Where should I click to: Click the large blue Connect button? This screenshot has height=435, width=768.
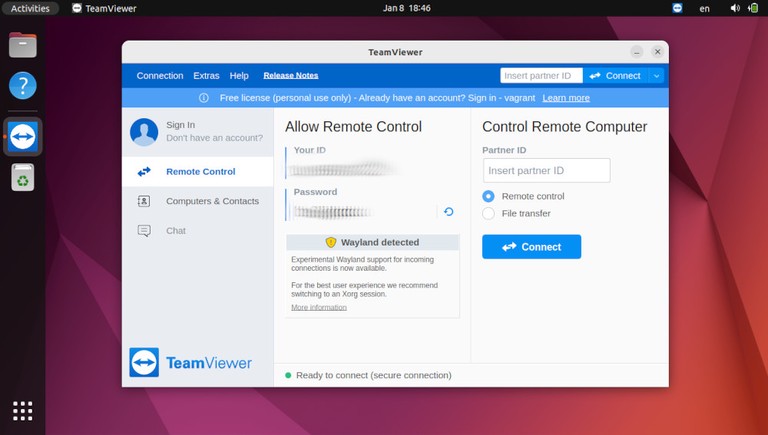point(531,247)
